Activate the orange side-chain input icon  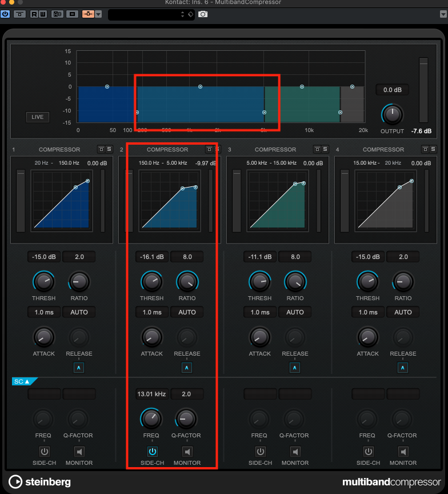click(x=88, y=14)
